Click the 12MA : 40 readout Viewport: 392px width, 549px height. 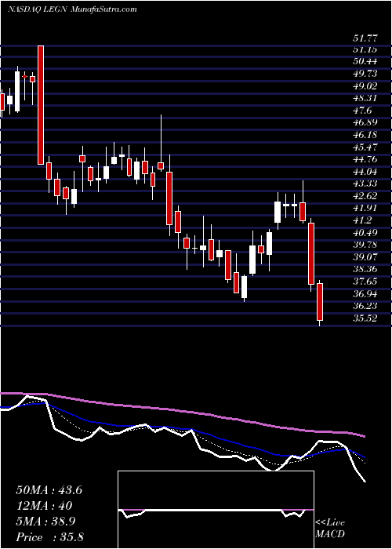(44, 506)
